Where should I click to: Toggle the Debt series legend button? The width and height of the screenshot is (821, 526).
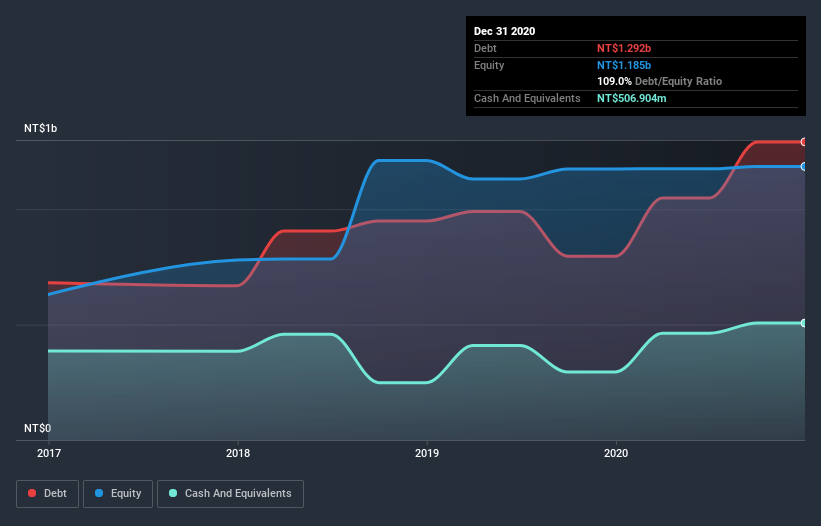pos(47,494)
